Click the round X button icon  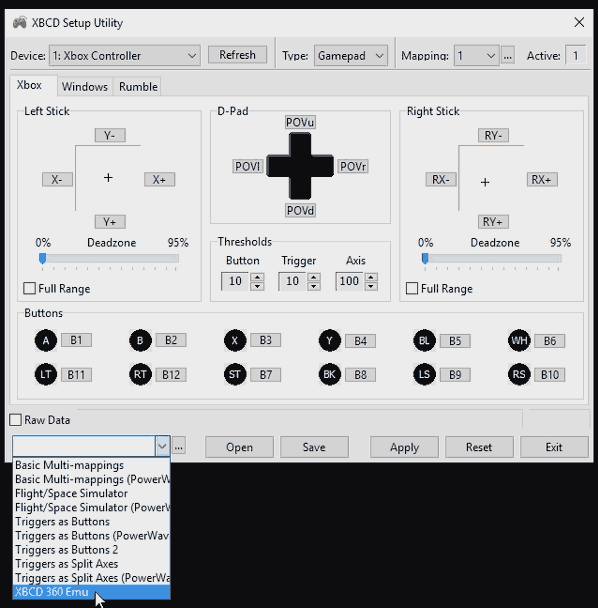[x=235, y=340]
